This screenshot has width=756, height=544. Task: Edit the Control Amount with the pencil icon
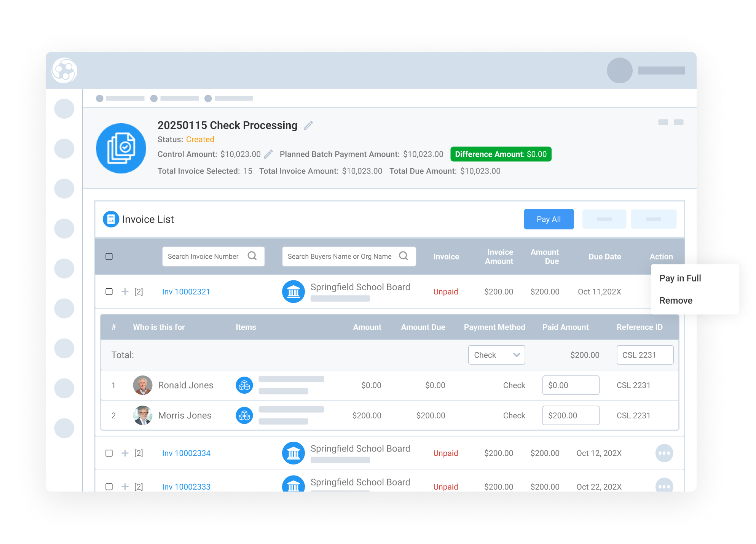(x=269, y=154)
